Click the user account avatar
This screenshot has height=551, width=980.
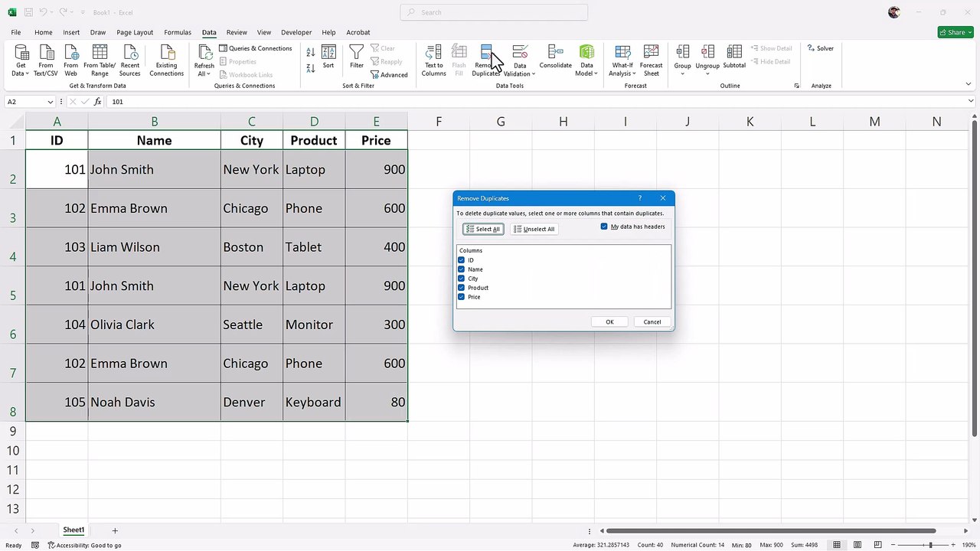click(894, 12)
